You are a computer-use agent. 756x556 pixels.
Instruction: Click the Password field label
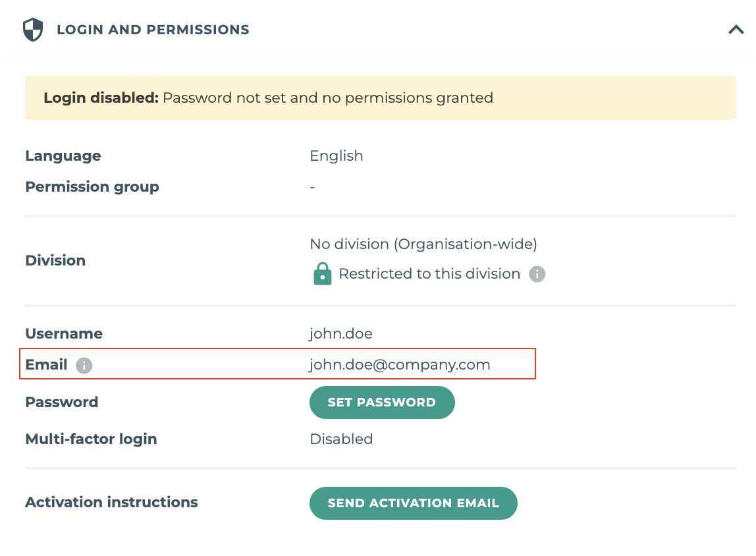click(x=61, y=402)
